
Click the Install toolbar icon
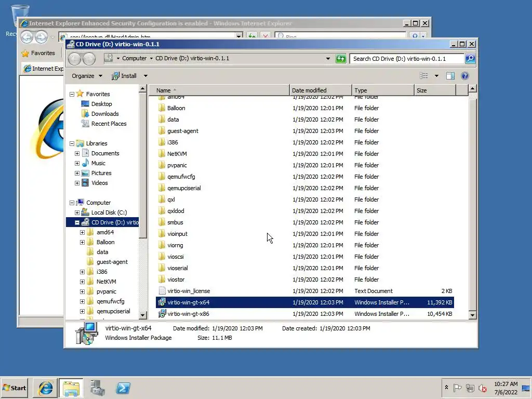(x=115, y=76)
